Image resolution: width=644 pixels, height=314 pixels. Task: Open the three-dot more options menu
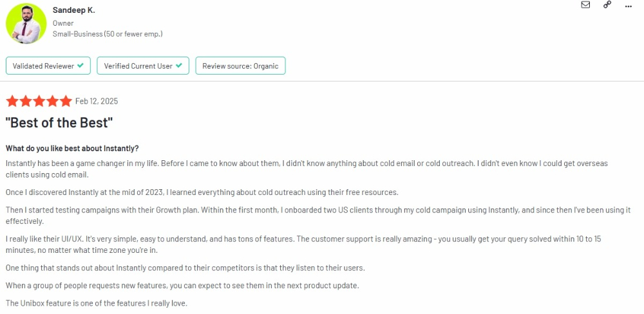coord(629,5)
